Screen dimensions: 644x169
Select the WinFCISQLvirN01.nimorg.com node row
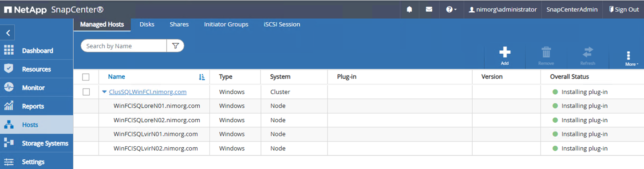pos(359,134)
